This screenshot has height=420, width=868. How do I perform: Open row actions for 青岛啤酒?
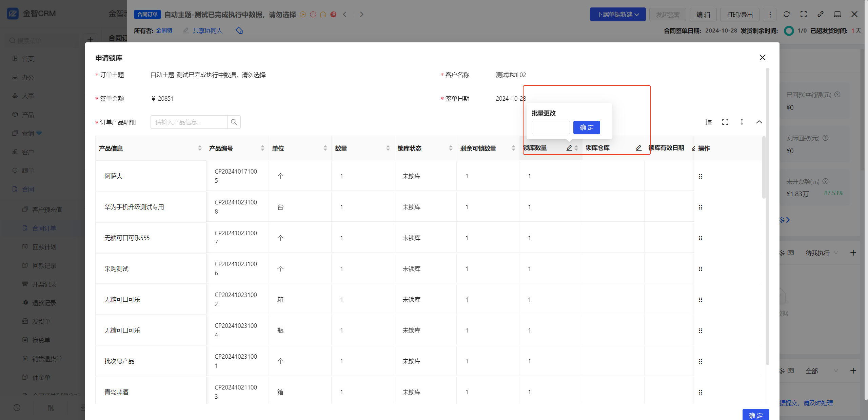pos(701,392)
